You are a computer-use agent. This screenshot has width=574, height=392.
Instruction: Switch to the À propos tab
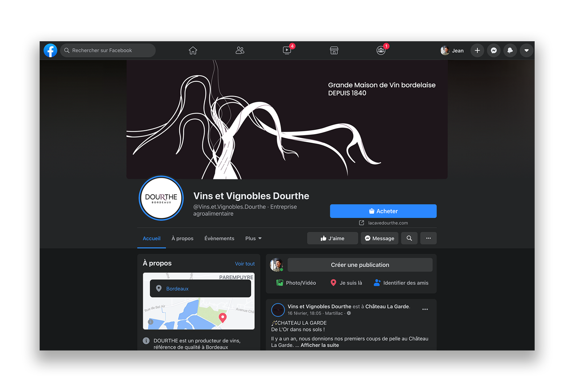(182, 238)
